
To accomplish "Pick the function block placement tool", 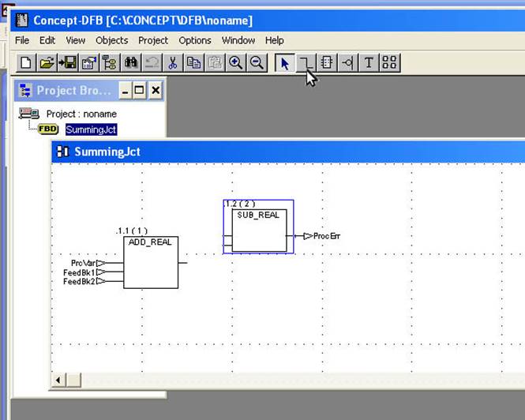I will tap(327, 62).
